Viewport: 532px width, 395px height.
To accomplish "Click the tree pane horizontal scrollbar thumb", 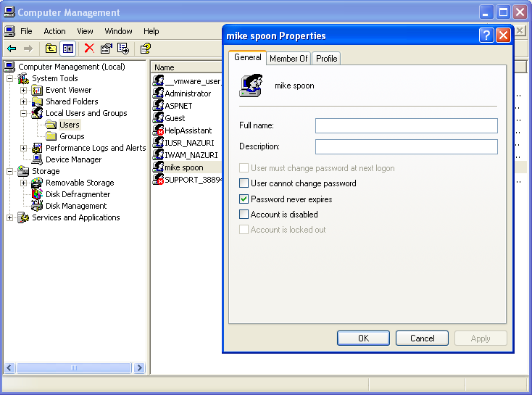I will coord(74,368).
